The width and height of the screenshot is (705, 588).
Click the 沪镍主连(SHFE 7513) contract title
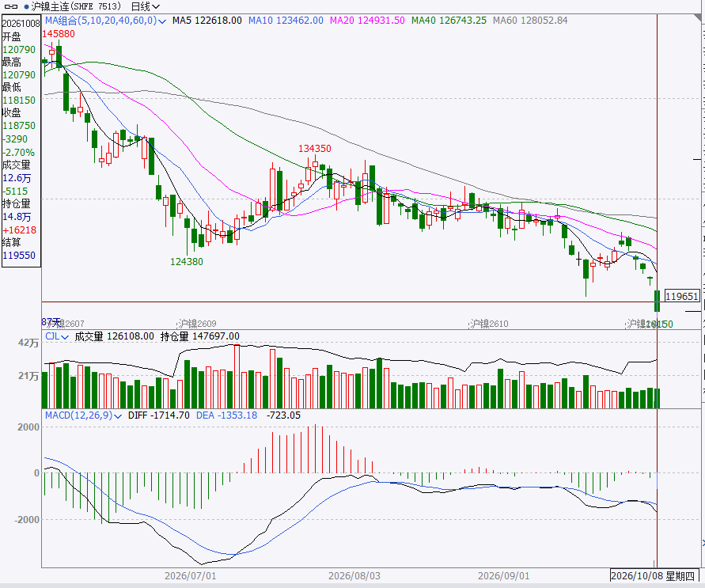point(76,7)
